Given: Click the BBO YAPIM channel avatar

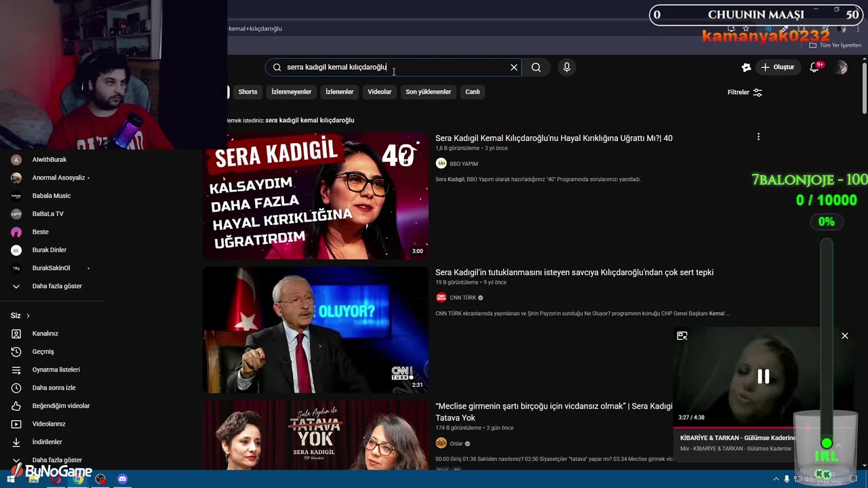Looking at the screenshot, I should click(441, 163).
